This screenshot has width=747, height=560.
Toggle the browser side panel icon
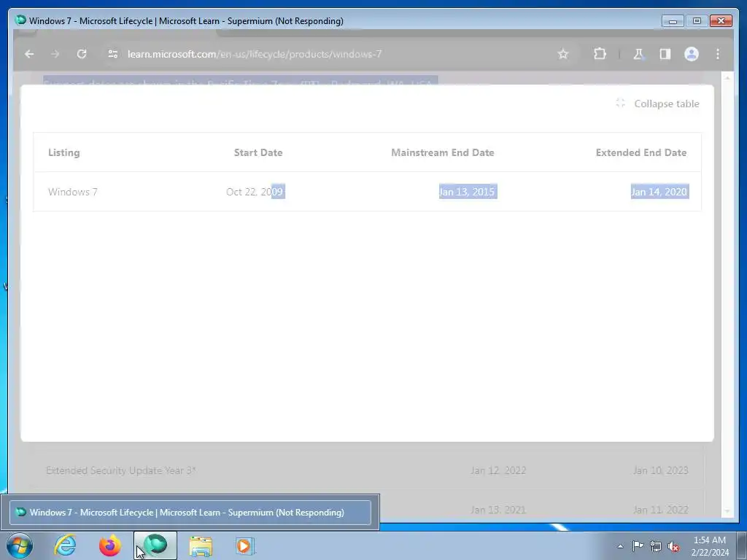tap(665, 54)
